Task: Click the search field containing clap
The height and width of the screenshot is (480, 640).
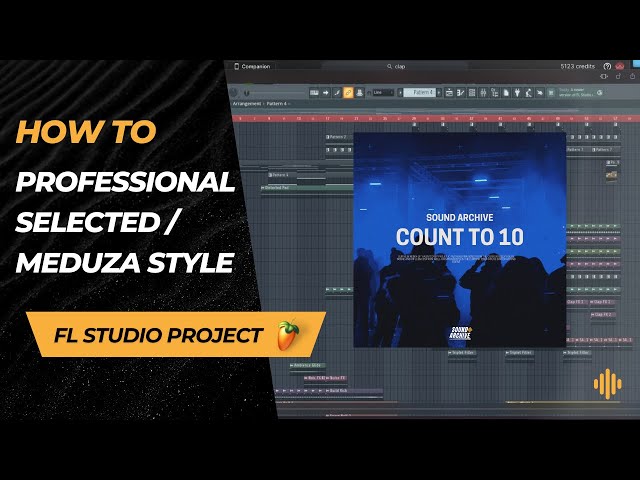Action: point(396,66)
